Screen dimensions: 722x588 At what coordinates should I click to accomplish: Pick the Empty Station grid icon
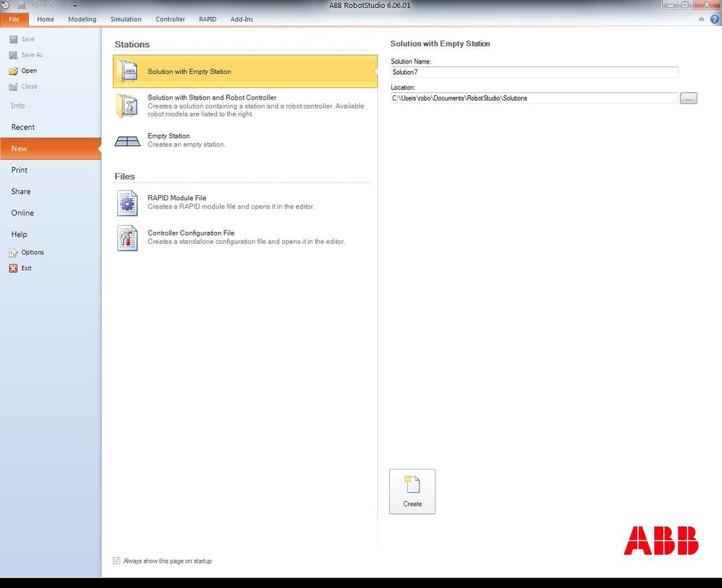click(x=128, y=141)
